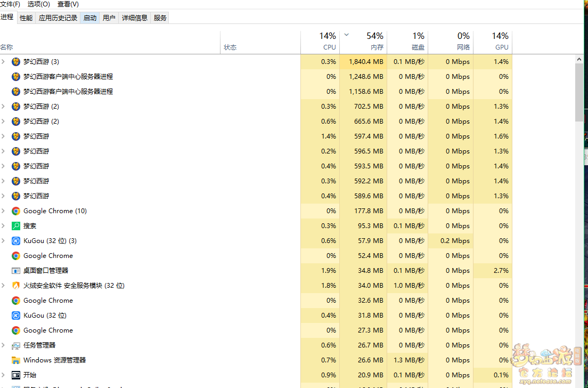This screenshot has width=588, height=388.
Task: Click Chrome icon in the 27.3 MB row
Action: [16, 330]
